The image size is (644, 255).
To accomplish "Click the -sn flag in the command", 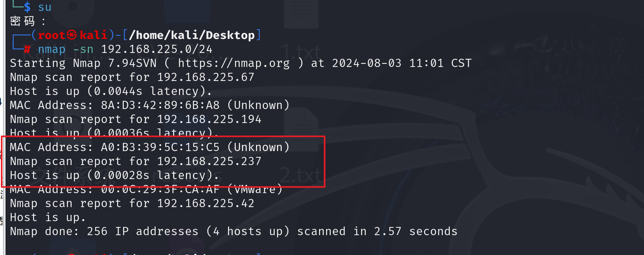I will click(83, 49).
